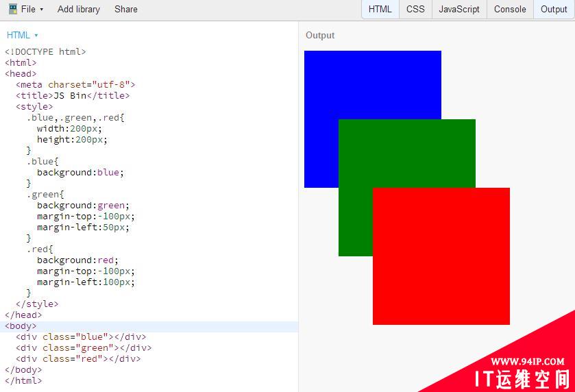Click the JS Bin logo icon
The image size is (575, 392).
pyautogui.click(x=13, y=9)
